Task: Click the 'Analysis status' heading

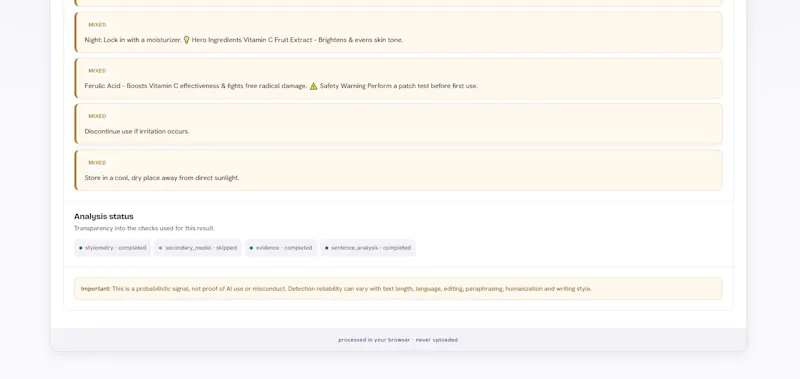Action: coord(104,216)
